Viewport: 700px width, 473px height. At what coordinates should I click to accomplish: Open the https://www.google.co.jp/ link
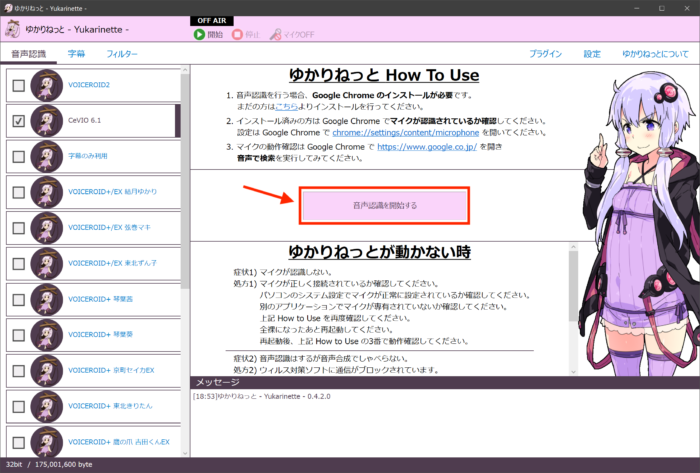pos(427,147)
